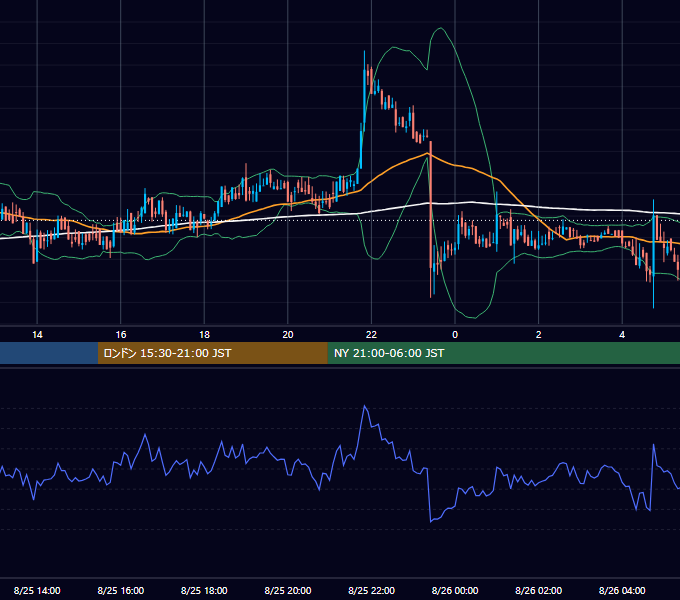This screenshot has width=680, height=600.
Task: Click the price axis hour label 22
Action: 371,335
